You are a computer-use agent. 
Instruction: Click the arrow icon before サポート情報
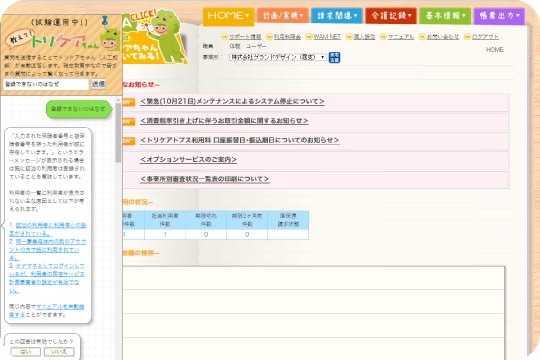pyautogui.click(x=225, y=37)
